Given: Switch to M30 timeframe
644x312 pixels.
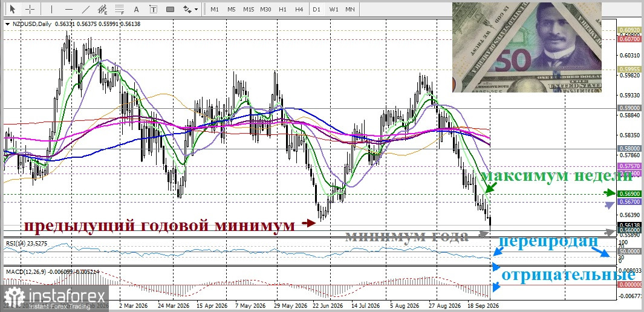Looking at the screenshot, I should coord(265,8).
